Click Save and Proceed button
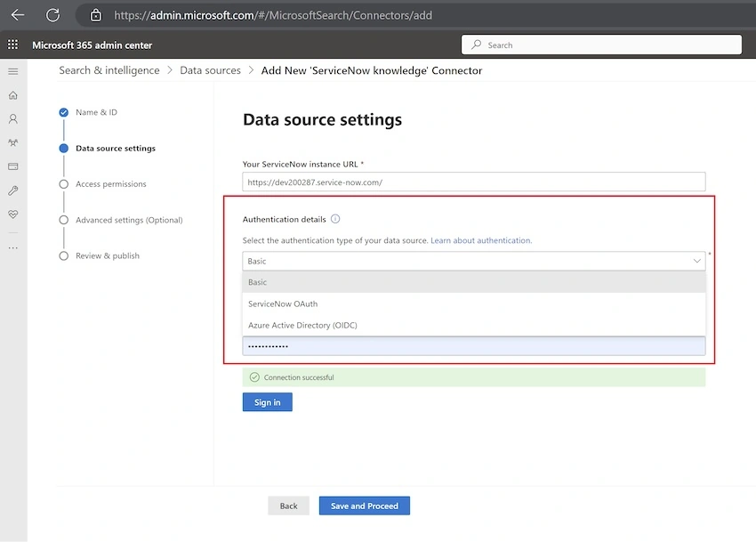Image resolution: width=756 pixels, height=542 pixels. tap(365, 506)
